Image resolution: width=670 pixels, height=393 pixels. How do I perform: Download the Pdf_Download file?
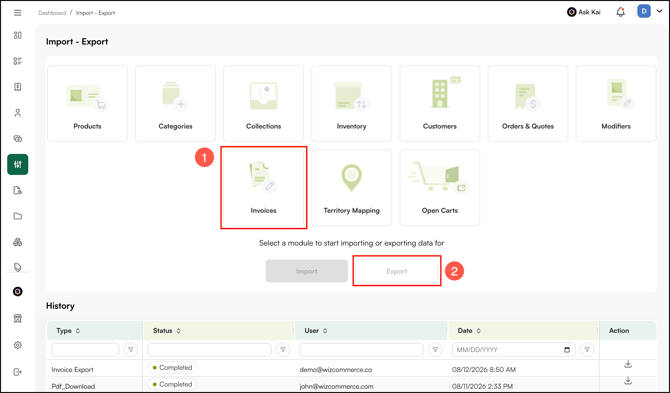(628, 380)
